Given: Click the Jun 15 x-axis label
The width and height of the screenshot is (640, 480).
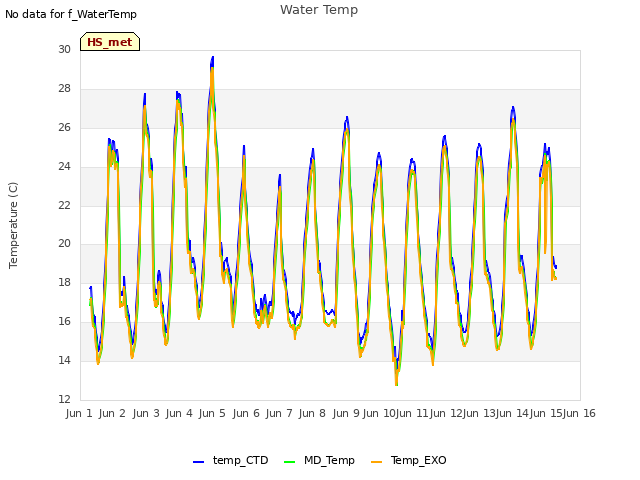Looking at the screenshot, I should tap(546, 413).
